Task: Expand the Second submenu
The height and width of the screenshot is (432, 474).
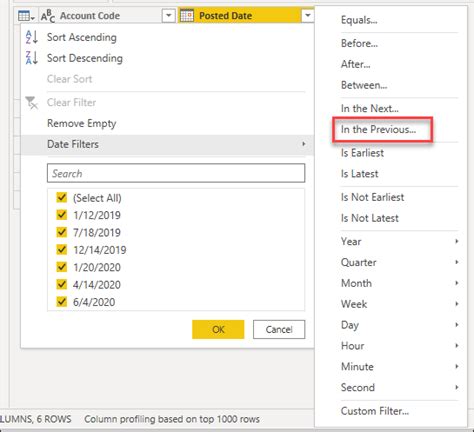Action: click(x=457, y=387)
